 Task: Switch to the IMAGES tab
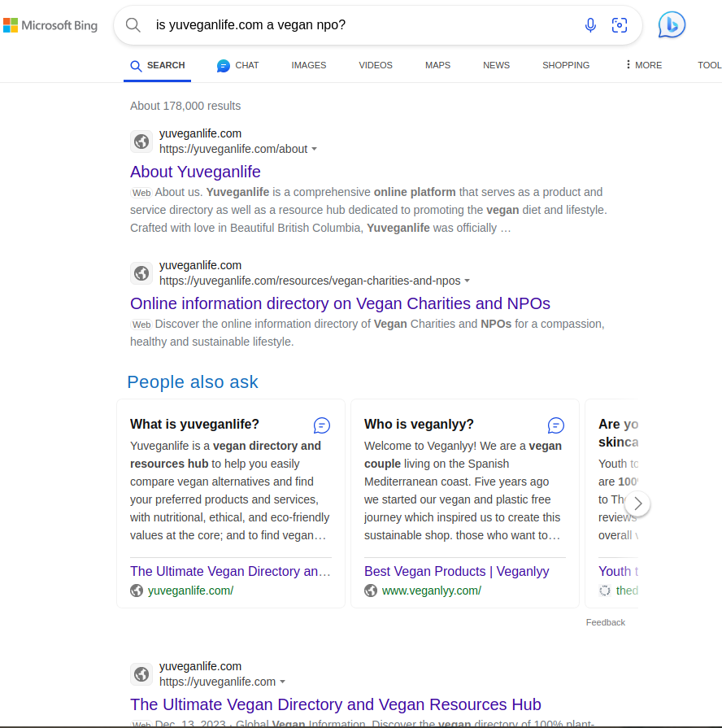309,65
